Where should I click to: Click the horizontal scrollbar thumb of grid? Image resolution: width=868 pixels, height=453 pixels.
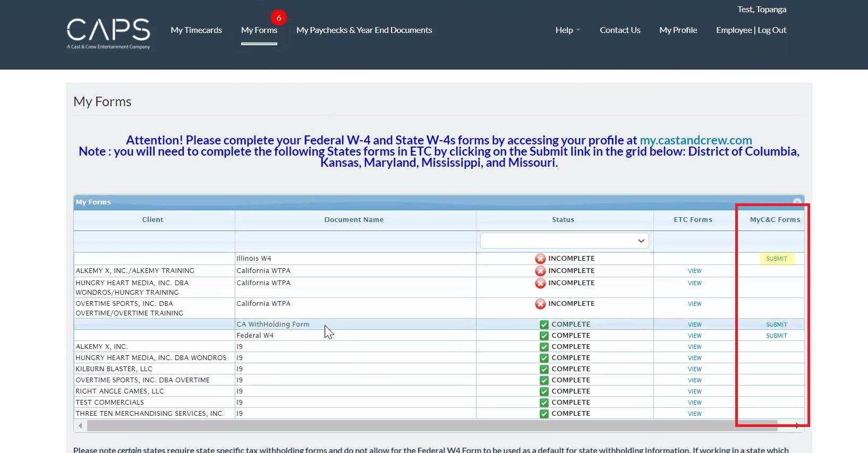pyautogui.click(x=432, y=425)
